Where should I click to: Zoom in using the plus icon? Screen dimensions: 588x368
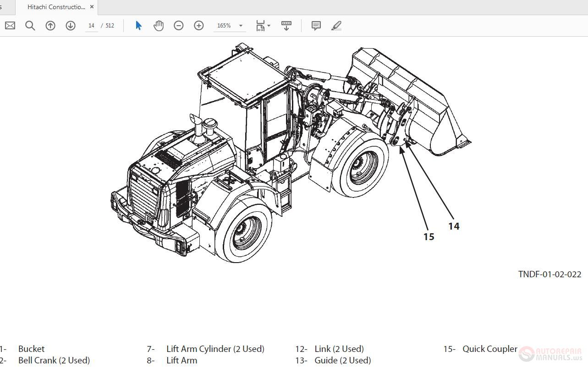[x=199, y=26]
